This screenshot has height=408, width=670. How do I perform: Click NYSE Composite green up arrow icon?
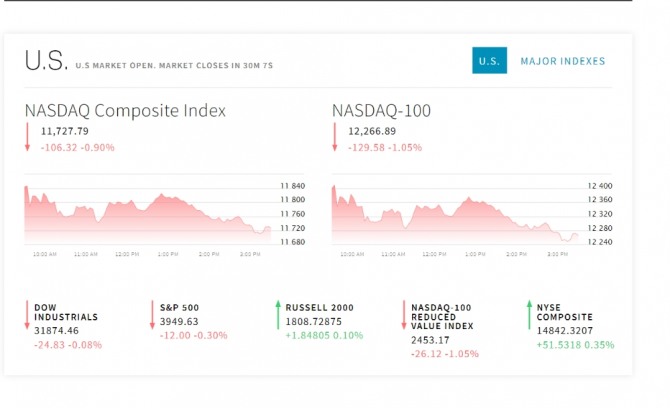529,314
